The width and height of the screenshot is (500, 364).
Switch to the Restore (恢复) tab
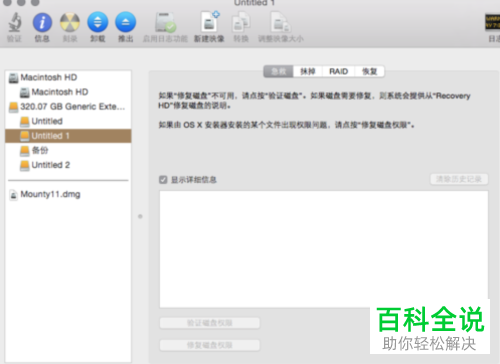369,71
